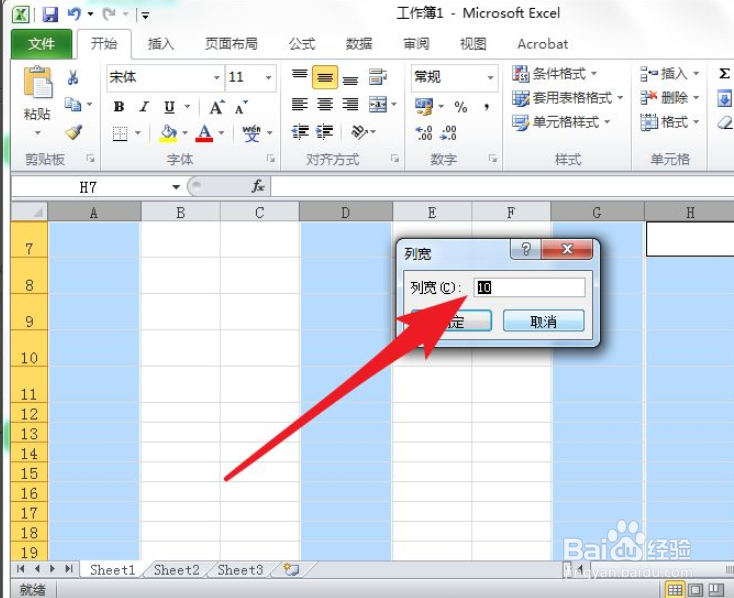The width and height of the screenshot is (734, 598).
Task: Expand the 插入 cells insert dropdown
Action: coord(696,74)
